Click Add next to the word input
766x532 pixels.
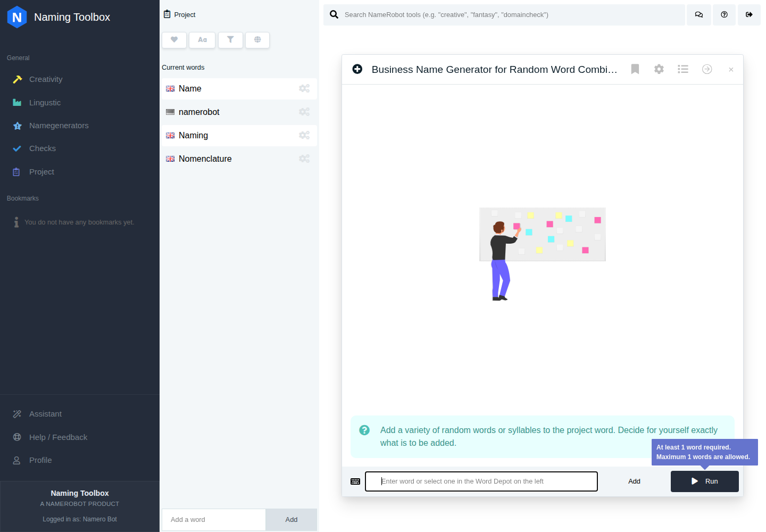tap(634, 481)
